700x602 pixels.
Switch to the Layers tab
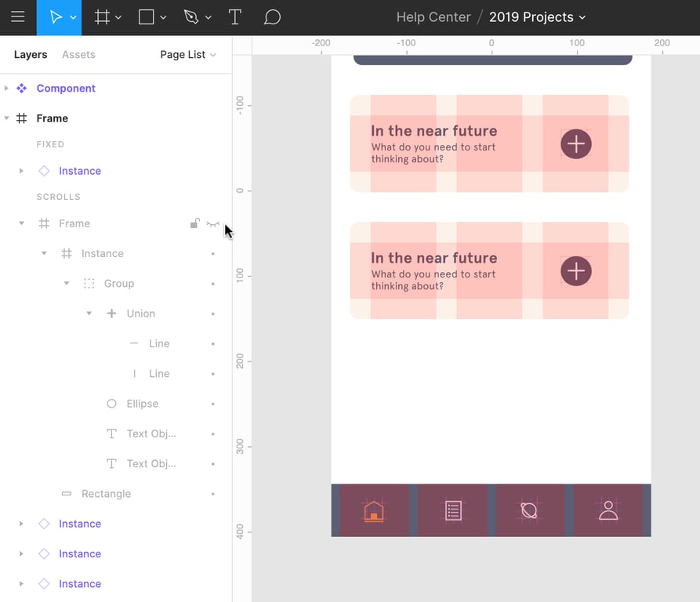point(31,55)
